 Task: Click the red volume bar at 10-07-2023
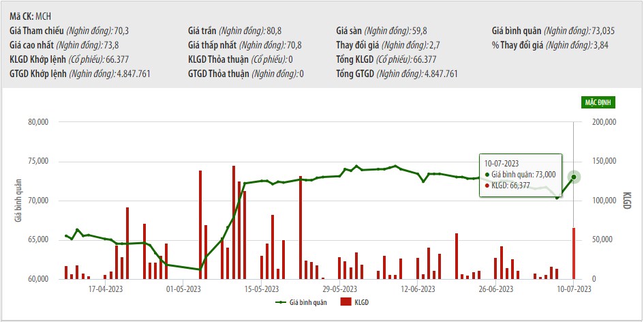click(x=574, y=253)
